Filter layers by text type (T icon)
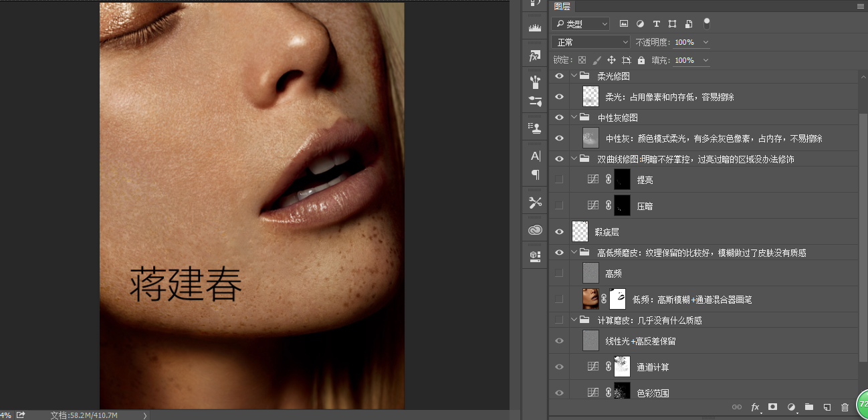 click(x=656, y=24)
